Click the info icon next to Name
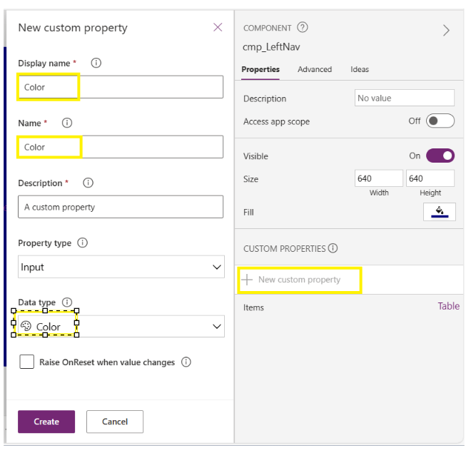This screenshot has width=476, height=458. coord(67,123)
